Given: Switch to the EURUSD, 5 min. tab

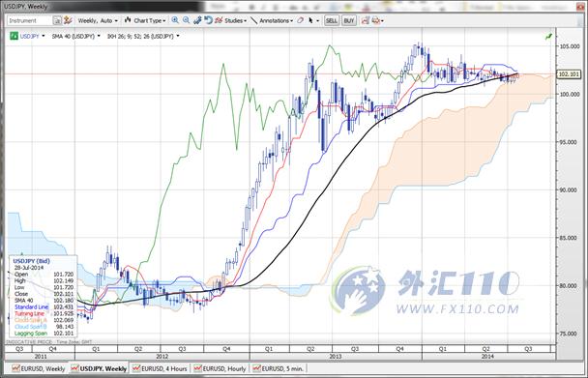Looking at the screenshot, I should pos(279,368).
